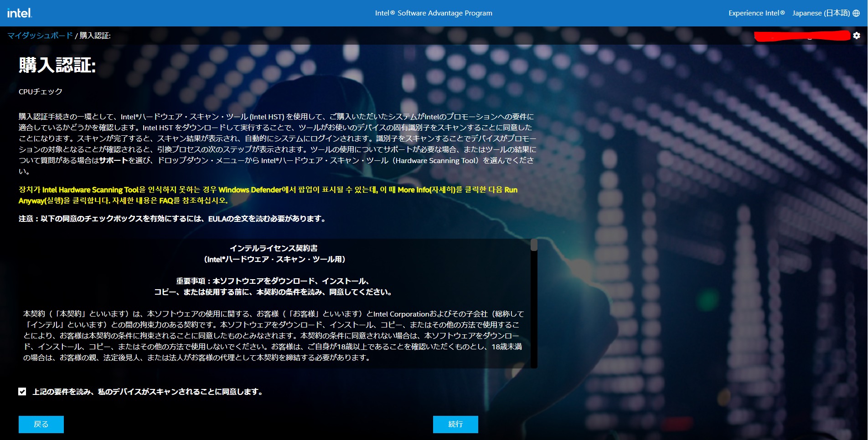Click the consent label 上記の要件を読み

click(x=148, y=392)
